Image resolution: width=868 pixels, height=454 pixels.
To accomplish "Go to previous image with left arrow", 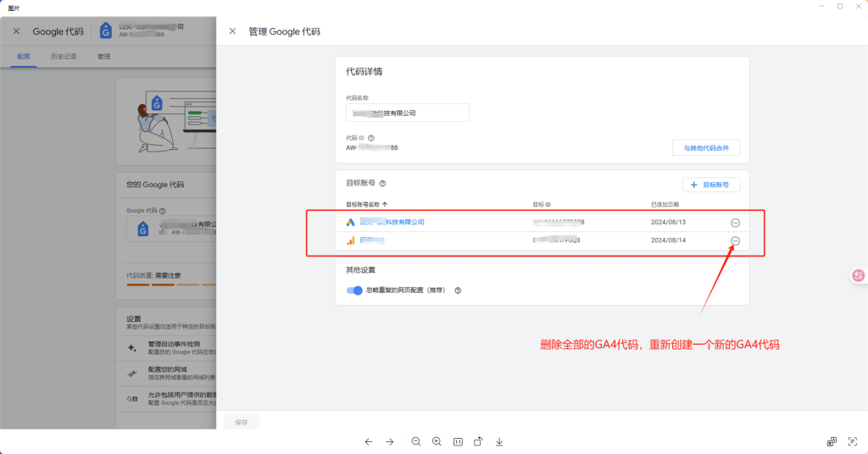I will click(369, 442).
